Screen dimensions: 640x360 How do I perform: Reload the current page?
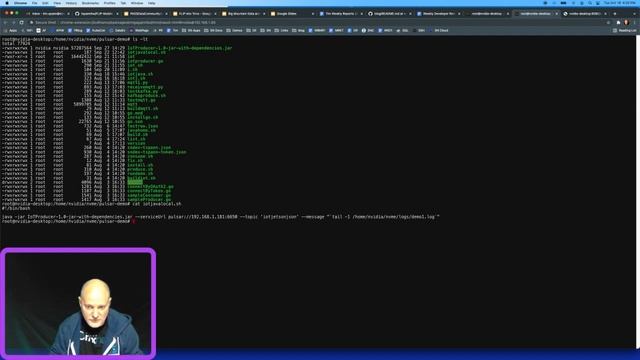tap(21, 22)
